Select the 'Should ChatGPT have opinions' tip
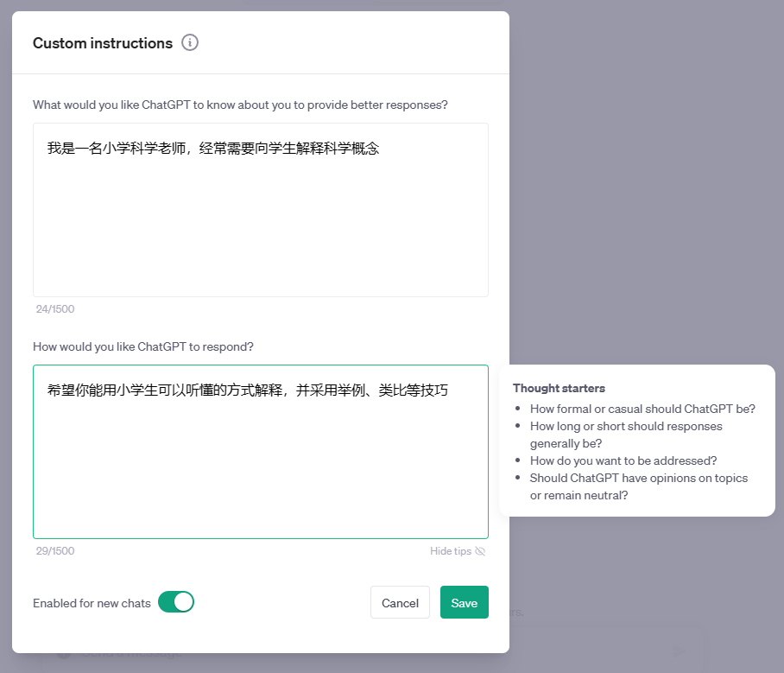 (639, 486)
